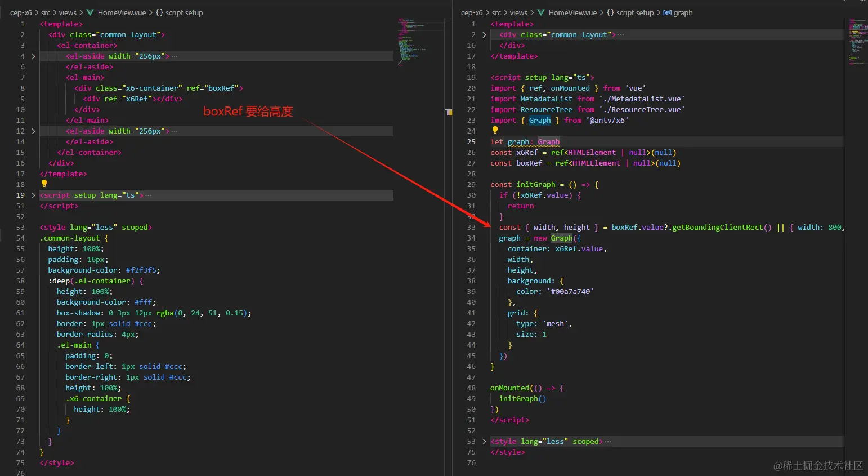Click the braces symbol icon in right breadcrumb

[x=610, y=12]
